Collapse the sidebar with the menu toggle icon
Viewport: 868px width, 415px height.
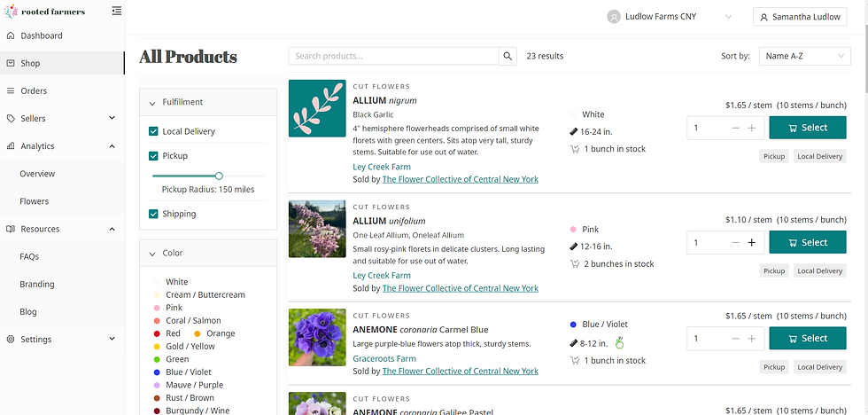pyautogui.click(x=116, y=11)
